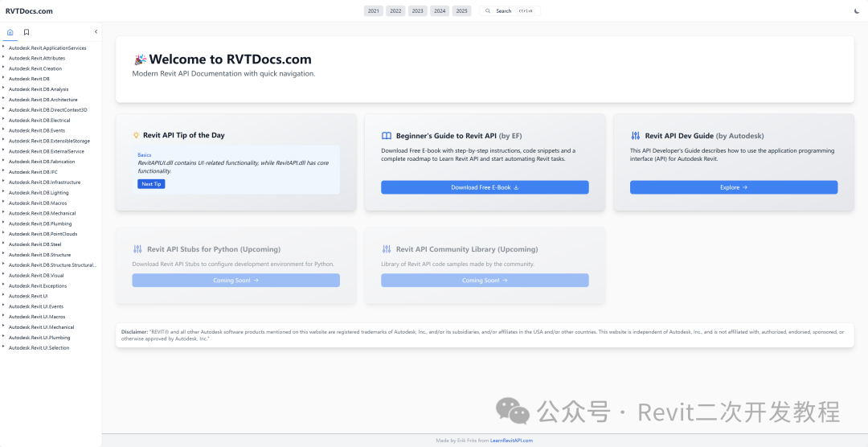Click the sliders icon beside Revit API Stubs
Viewport: 868px width, 447px height.
[137, 249]
